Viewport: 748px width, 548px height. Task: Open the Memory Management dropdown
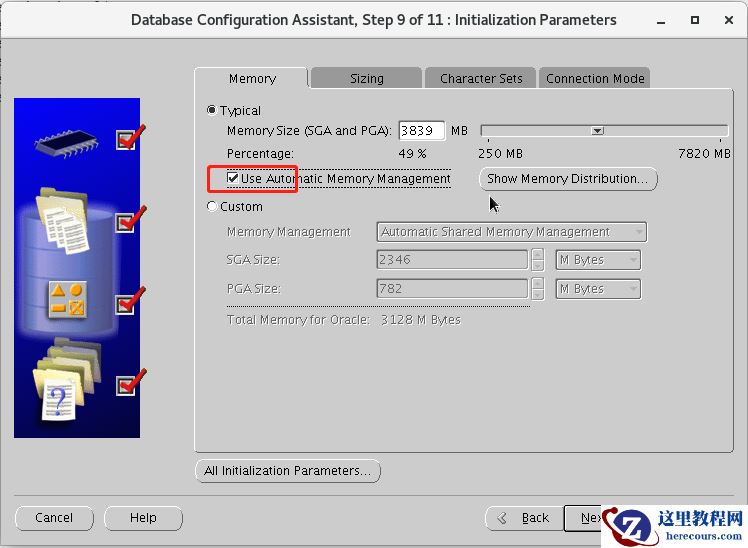(511, 232)
